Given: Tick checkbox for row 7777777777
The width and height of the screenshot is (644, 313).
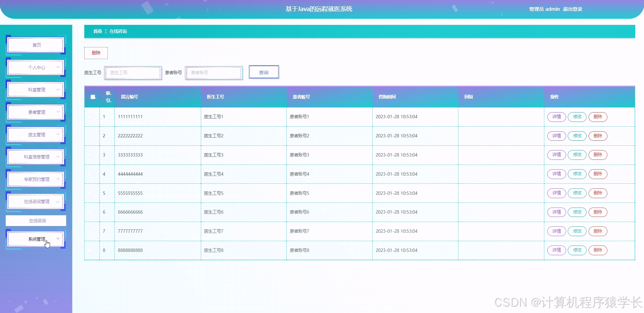Looking at the screenshot, I should click(90, 231).
